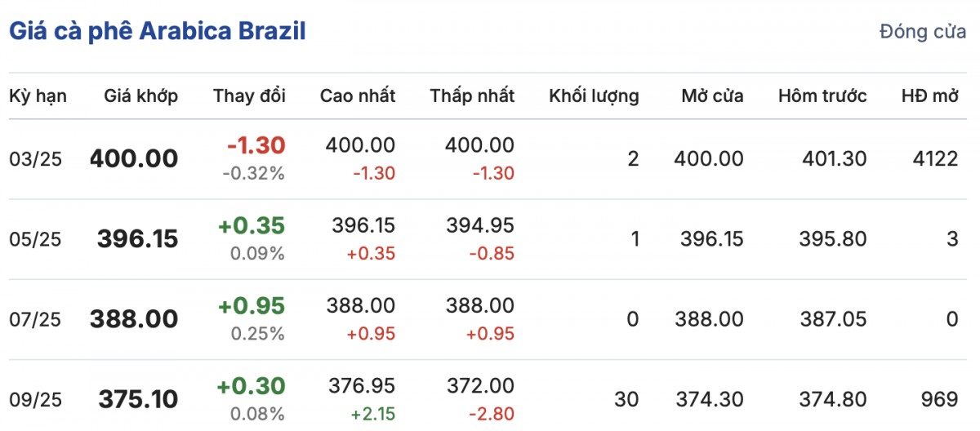Click the red -1.30 change value

[x=256, y=146]
